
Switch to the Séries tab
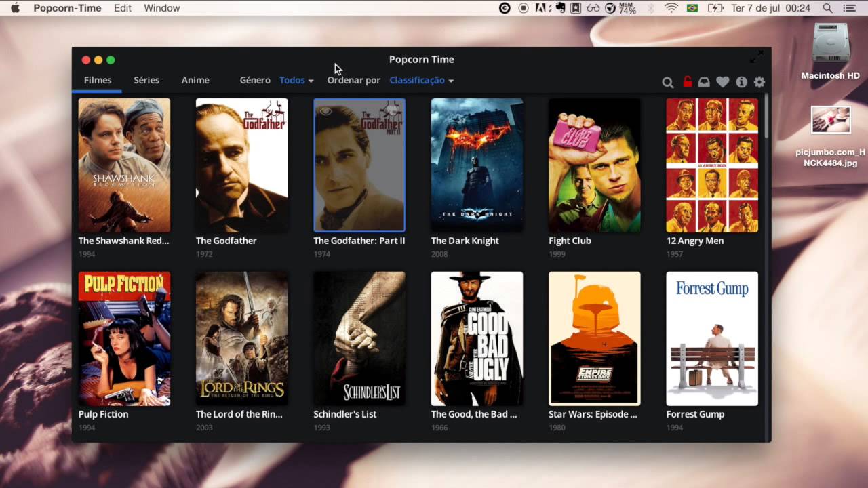tap(146, 80)
